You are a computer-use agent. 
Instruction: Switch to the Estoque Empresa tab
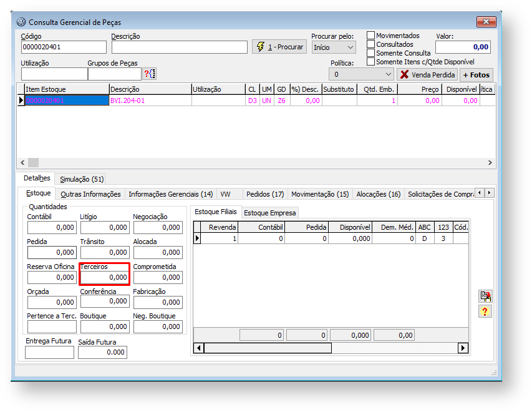269,213
